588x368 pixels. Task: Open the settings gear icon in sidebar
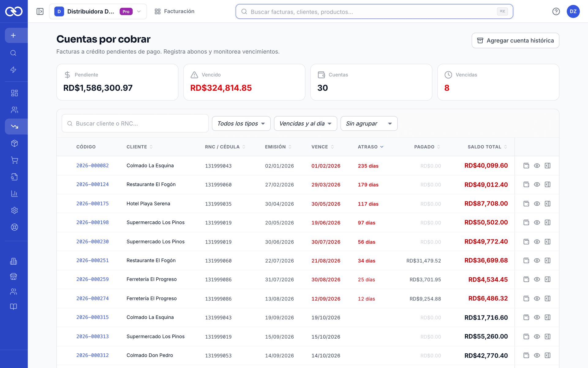(14, 210)
